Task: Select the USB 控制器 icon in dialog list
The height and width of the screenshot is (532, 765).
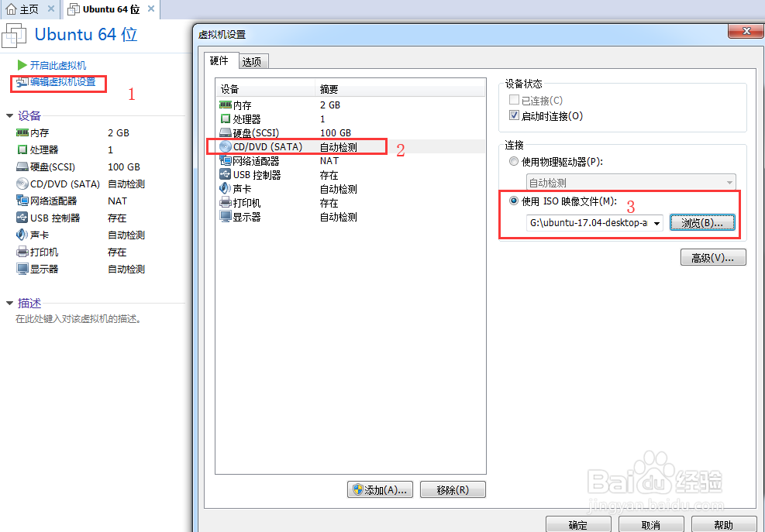Action: click(x=226, y=174)
